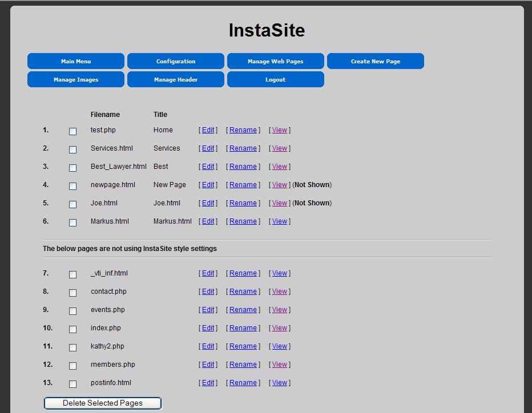Edit index.php
This screenshot has height=413, width=532.
(208, 328)
